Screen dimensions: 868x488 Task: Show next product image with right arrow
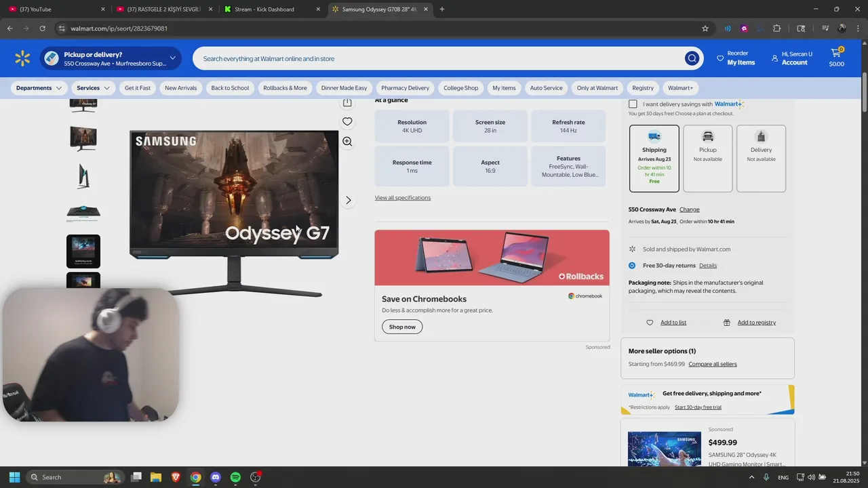349,200
